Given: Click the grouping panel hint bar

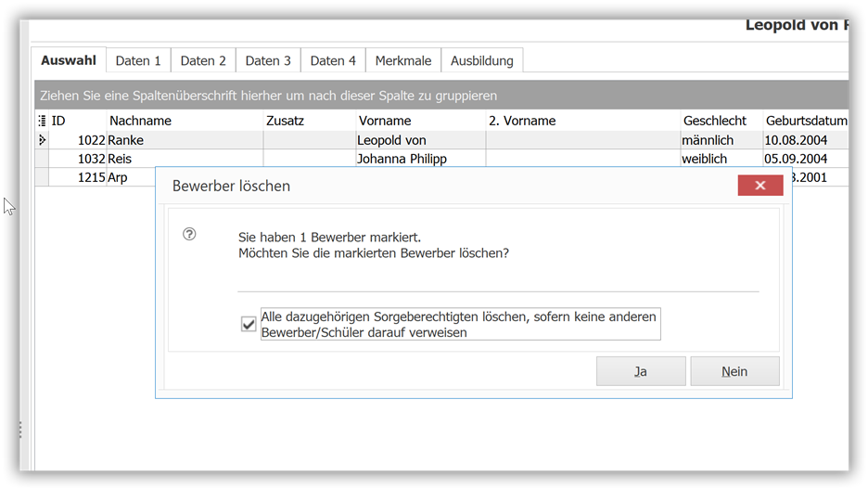Looking at the screenshot, I should tap(441, 96).
